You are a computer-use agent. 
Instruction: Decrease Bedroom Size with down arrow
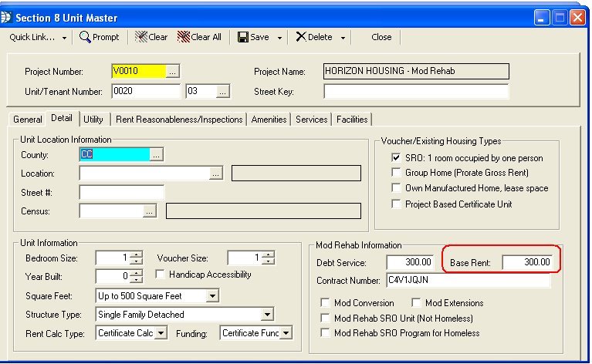point(137,261)
